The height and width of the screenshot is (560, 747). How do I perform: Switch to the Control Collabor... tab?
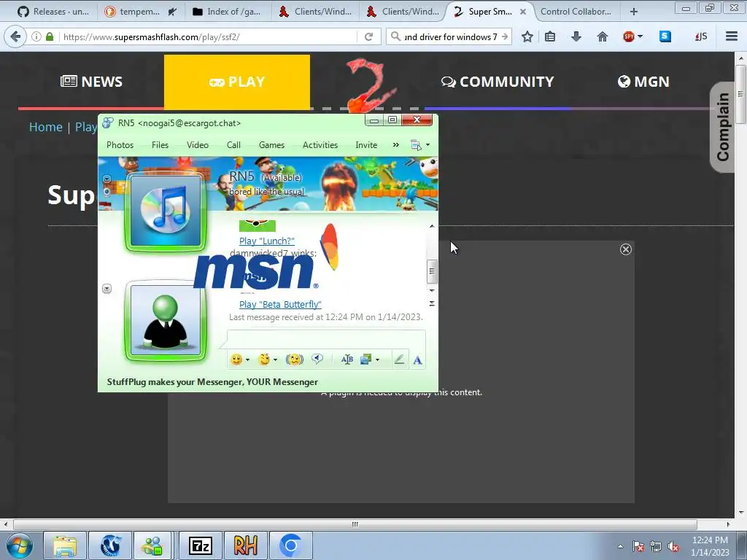click(x=576, y=12)
